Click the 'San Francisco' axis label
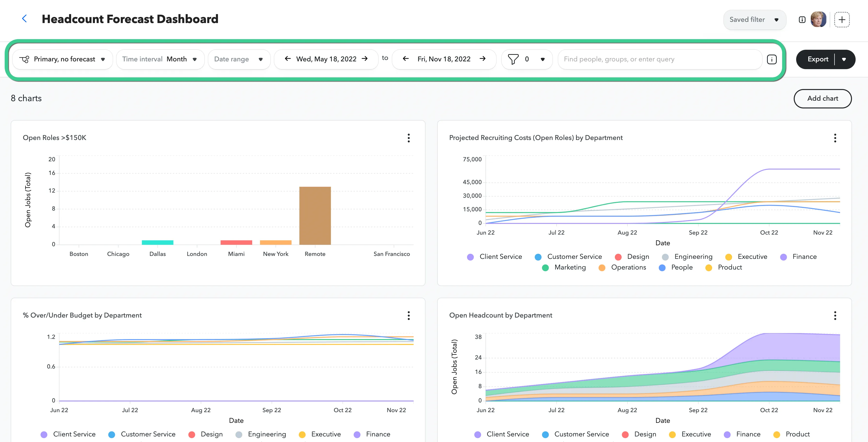The image size is (868, 442). 392,254
